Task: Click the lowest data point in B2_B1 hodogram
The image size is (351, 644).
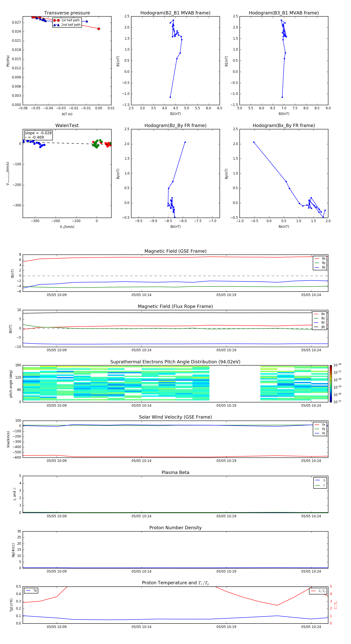Action: tap(170, 97)
